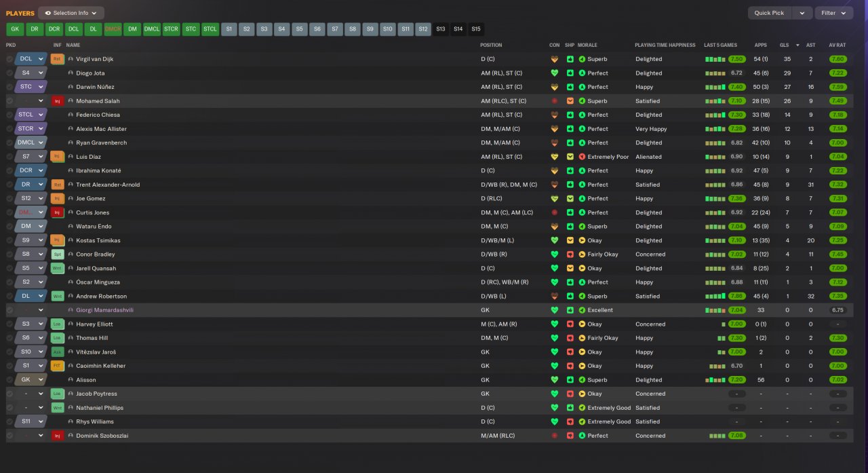Click Diogo Jota's green condition heart icon
This screenshot has height=473, width=868.
point(555,73)
